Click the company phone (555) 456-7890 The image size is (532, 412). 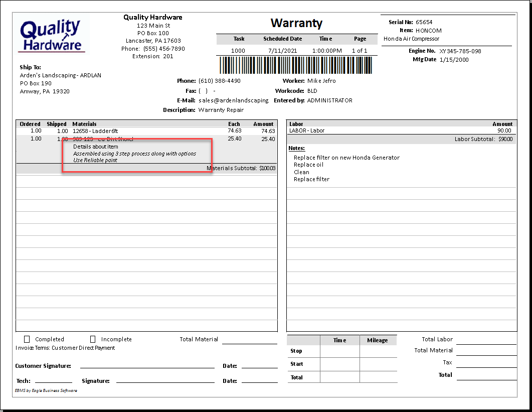(x=164, y=49)
